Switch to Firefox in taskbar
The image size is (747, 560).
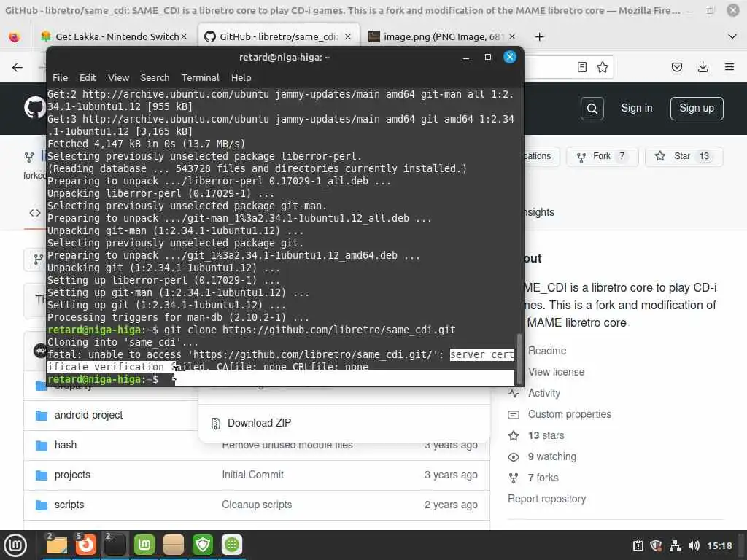[x=86, y=545]
